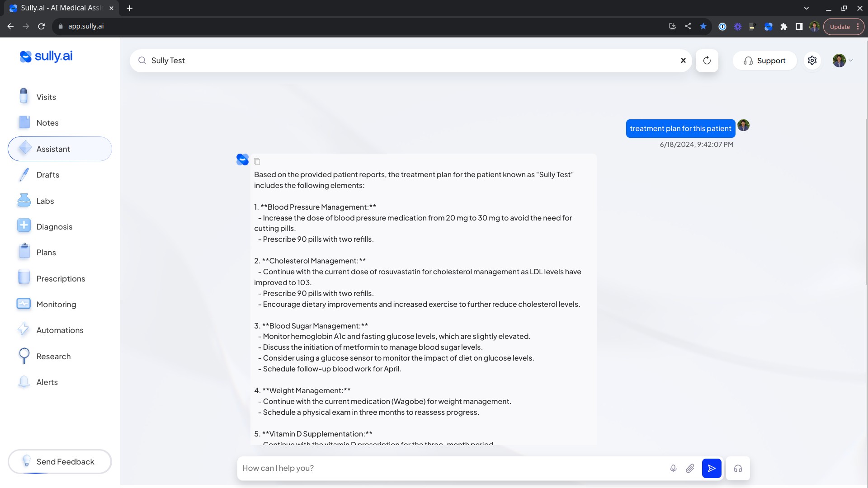Go to Prescriptions in the sidebar
This screenshot has height=488, width=868.
click(61, 279)
